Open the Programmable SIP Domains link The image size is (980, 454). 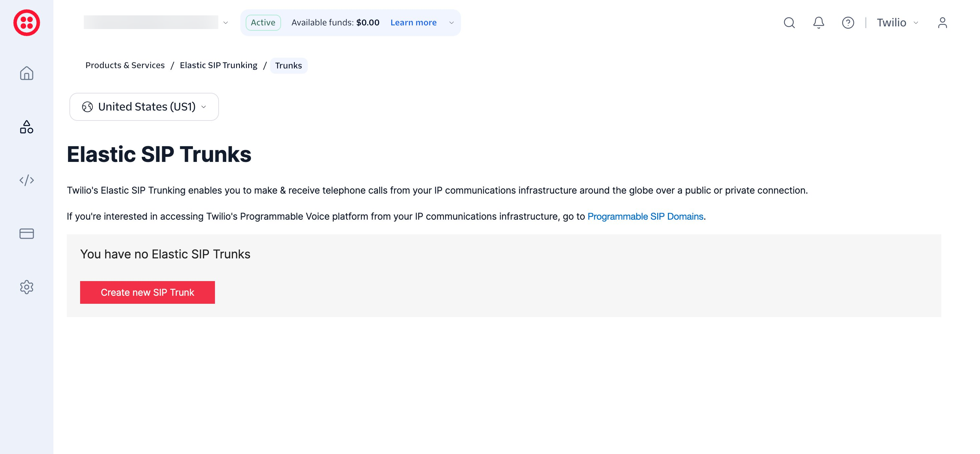click(x=645, y=216)
